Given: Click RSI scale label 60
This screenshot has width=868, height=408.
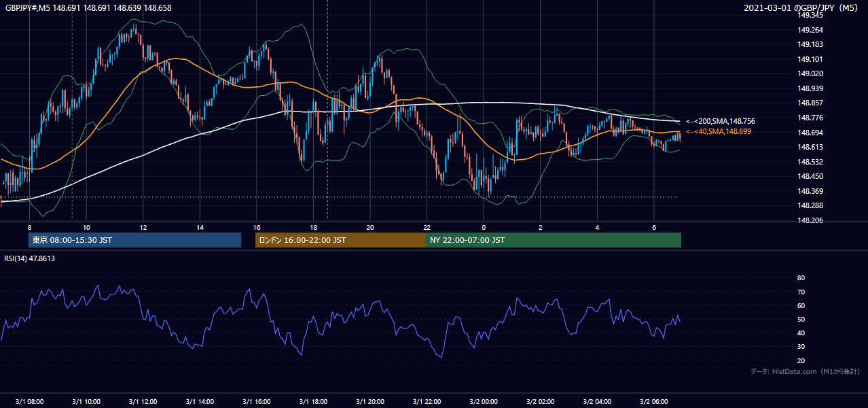Looking at the screenshot, I should (801, 305).
